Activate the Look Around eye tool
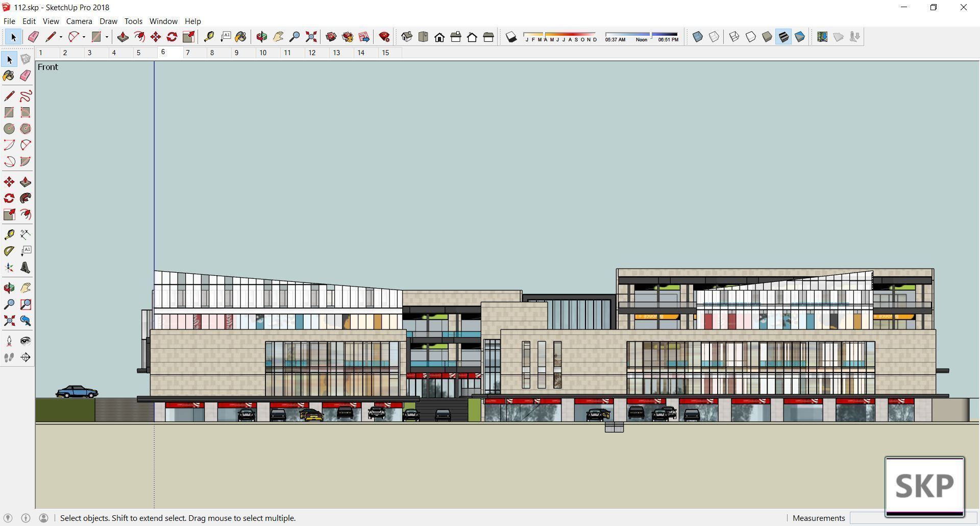This screenshot has height=526, width=980. [26, 341]
